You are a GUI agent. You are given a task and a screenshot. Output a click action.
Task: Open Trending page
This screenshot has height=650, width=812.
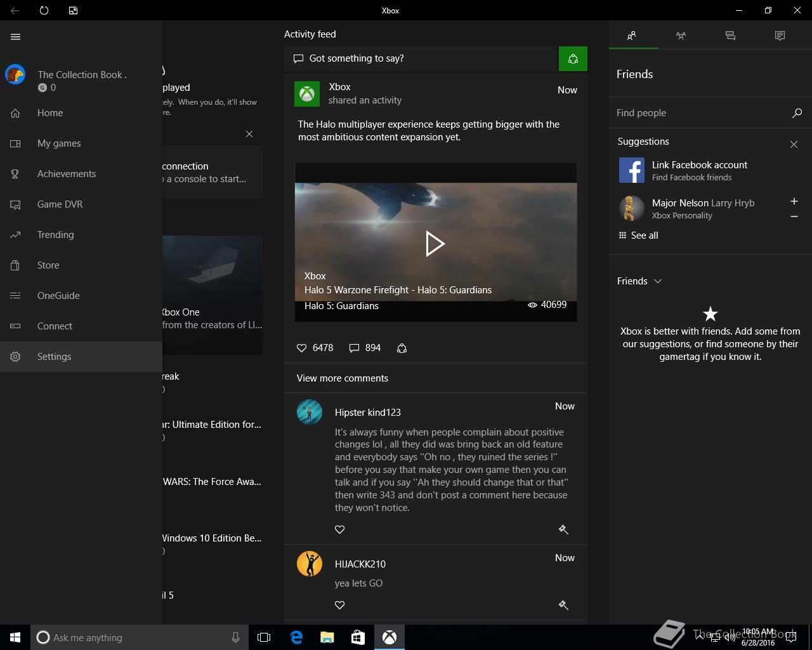[81, 235]
